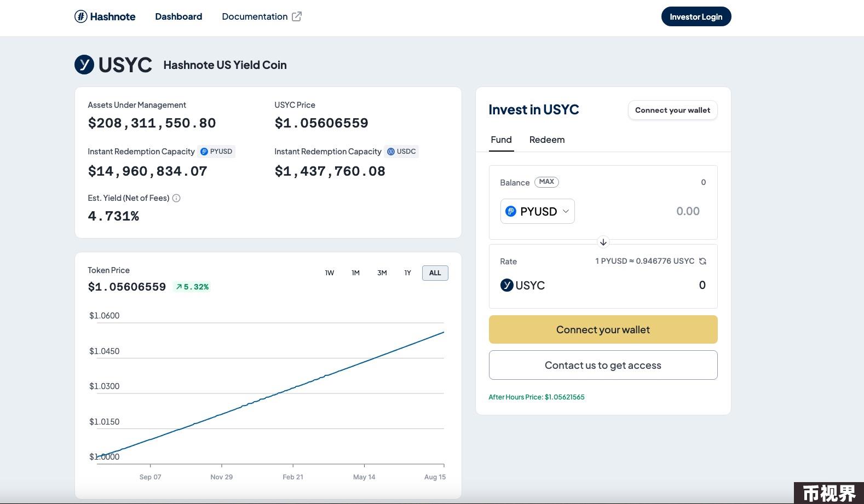Click the rate refresh icon
Screen dimensions: 864x504
tap(702, 261)
